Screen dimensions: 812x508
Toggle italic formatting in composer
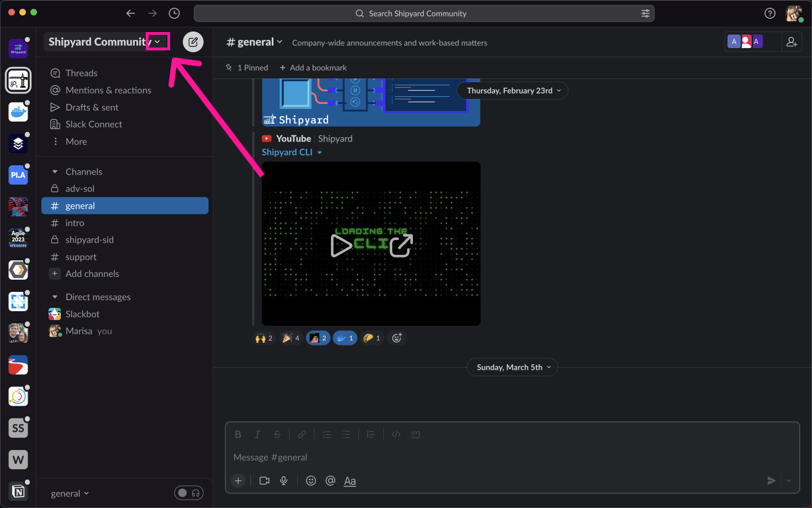tap(257, 434)
